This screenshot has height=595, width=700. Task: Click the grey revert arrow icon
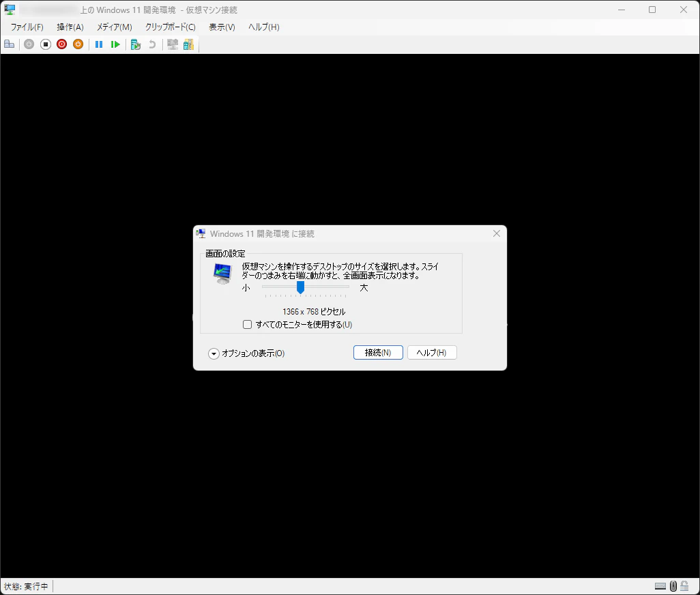[152, 44]
